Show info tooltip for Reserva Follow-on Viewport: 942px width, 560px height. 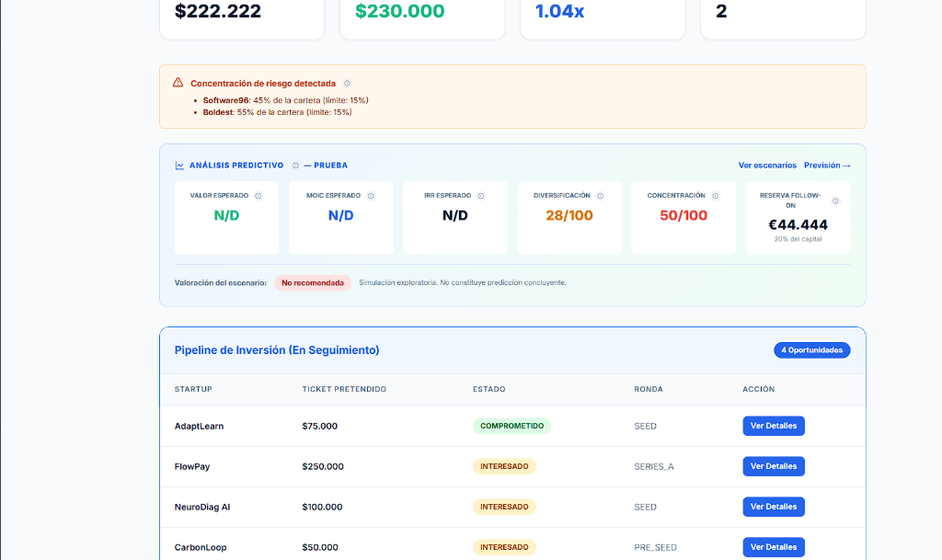(835, 201)
